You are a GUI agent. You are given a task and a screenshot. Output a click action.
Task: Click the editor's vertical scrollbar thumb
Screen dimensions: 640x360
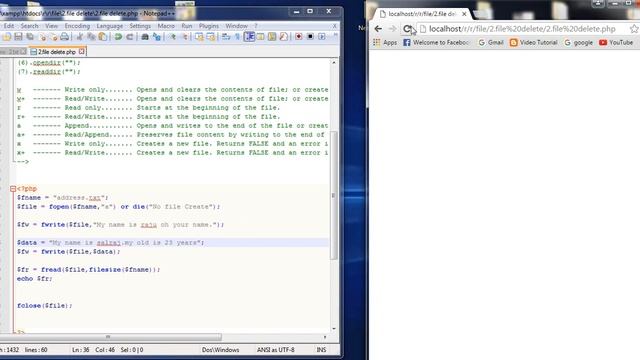pos(334,195)
